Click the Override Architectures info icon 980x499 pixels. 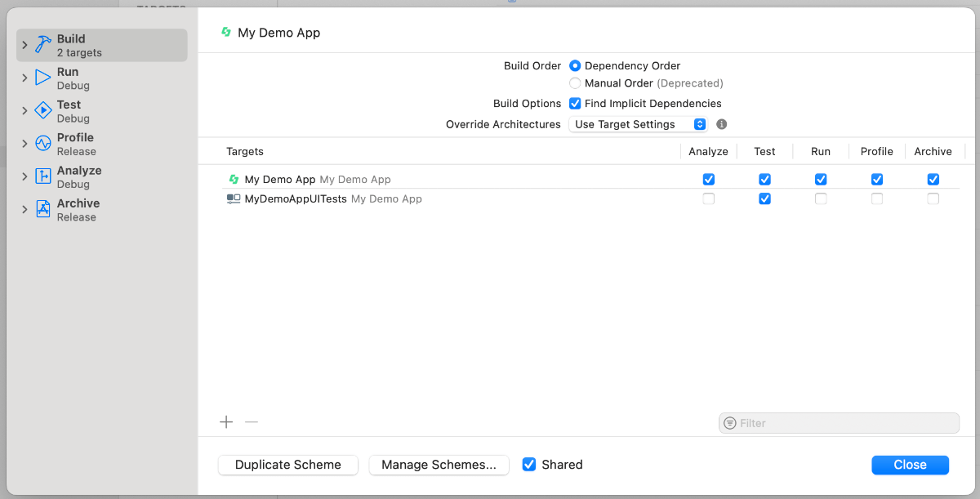(x=721, y=124)
